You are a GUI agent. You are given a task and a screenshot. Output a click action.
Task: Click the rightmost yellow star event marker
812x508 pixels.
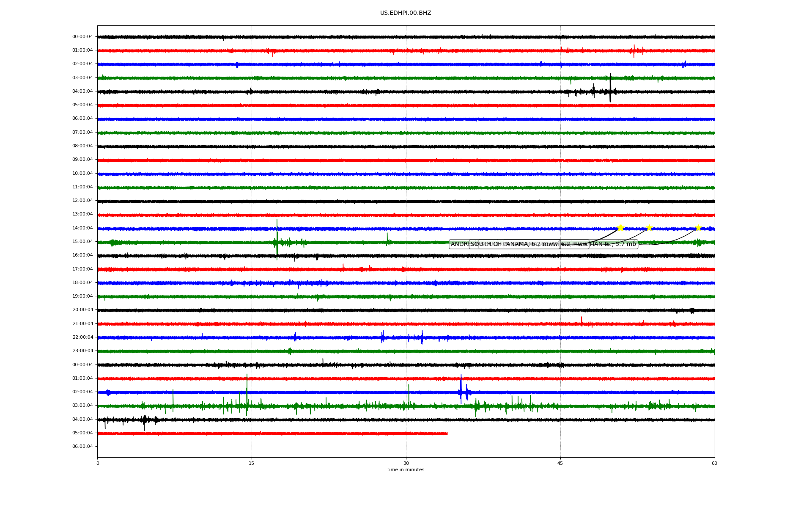click(698, 228)
